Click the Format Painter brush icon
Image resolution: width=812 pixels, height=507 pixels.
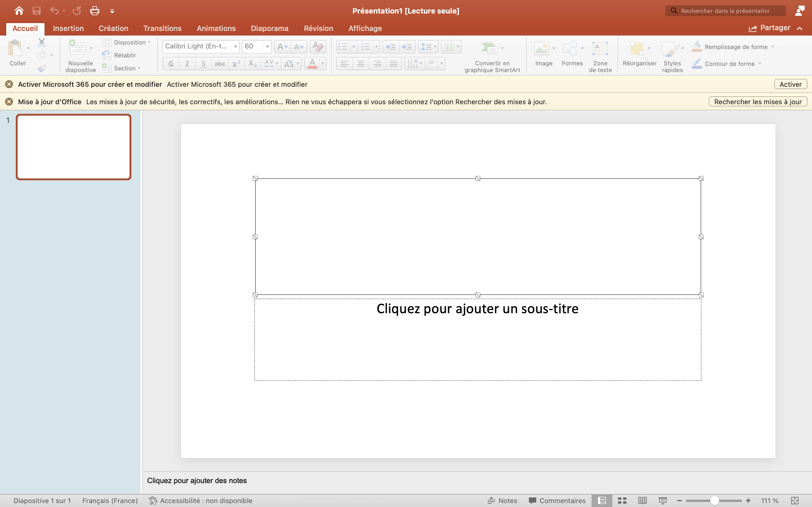pyautogui.click(x=42, y=68)
